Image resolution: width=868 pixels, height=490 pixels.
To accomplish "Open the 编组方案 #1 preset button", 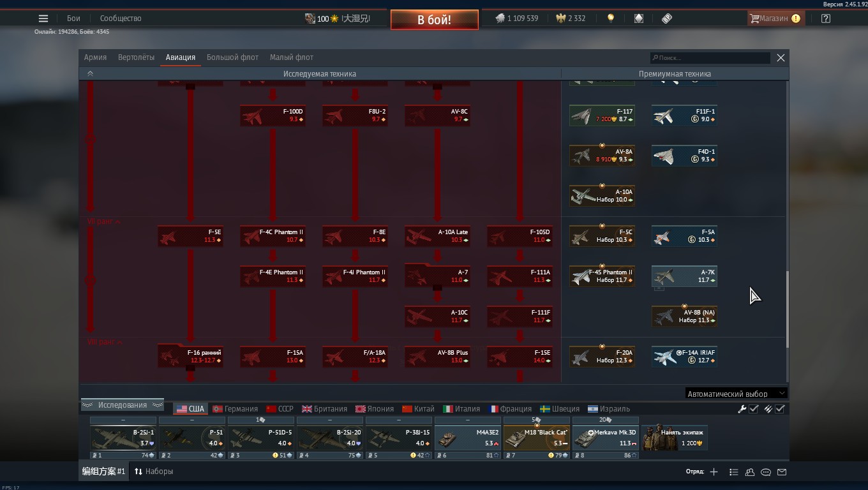I will tap(103, 471).
